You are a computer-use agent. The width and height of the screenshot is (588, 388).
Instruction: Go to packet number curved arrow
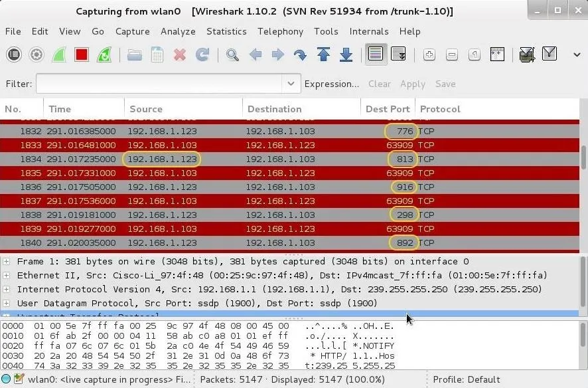(301, 55)
